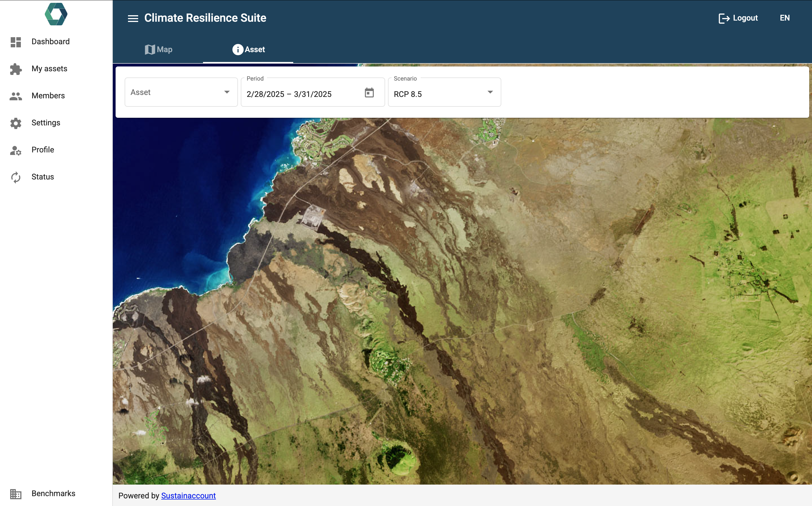Click the company logo in sidebar
Viewport: 812px width, 506px height.
click(x=56, y=14)
